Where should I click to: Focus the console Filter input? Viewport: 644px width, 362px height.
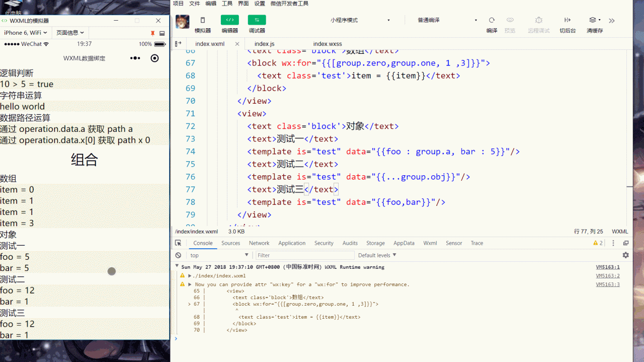click(305, 255)
